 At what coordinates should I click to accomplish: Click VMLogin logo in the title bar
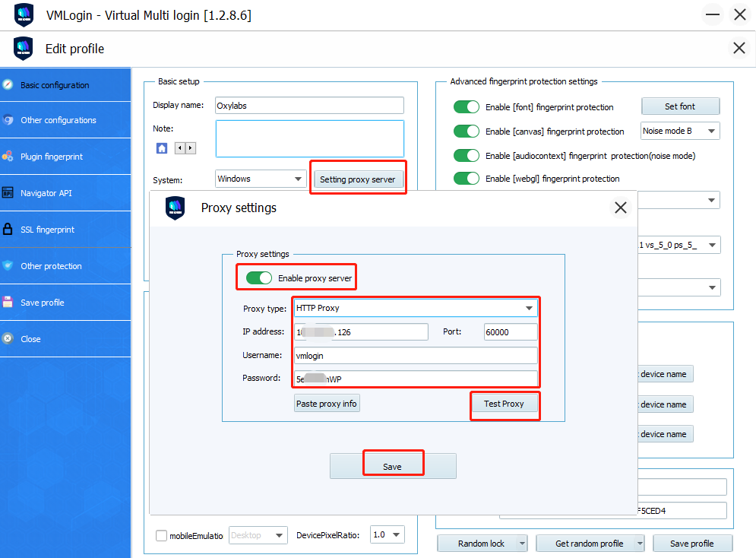[x=24, y=15]
